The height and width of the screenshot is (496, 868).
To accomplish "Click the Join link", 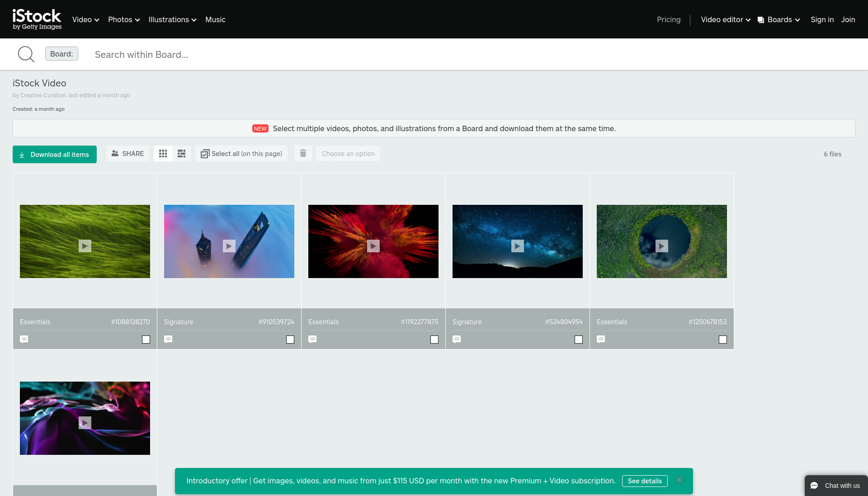I will (x=848, y=19).
